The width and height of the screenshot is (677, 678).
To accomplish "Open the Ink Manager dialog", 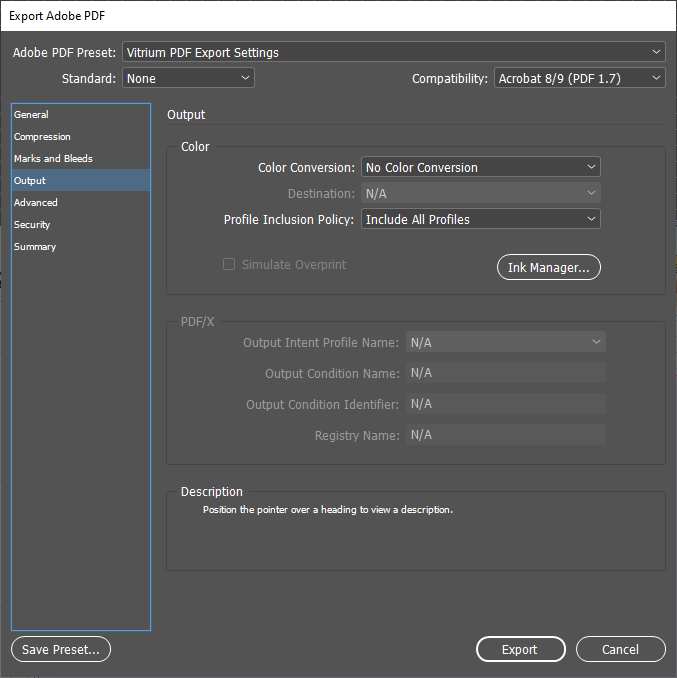I will tap(549, 267).
